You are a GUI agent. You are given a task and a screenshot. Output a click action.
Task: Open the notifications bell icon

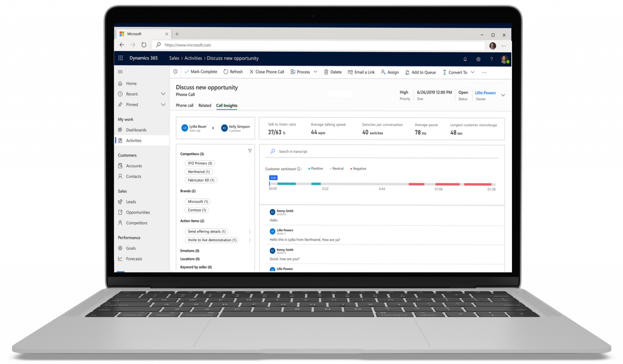click(x=465, y=59)
